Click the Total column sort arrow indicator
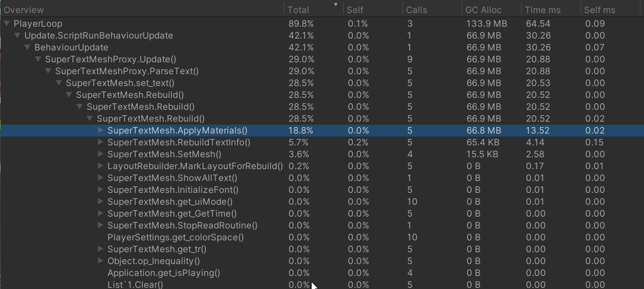Screen dimensions: 644x289 pos(335,5)
